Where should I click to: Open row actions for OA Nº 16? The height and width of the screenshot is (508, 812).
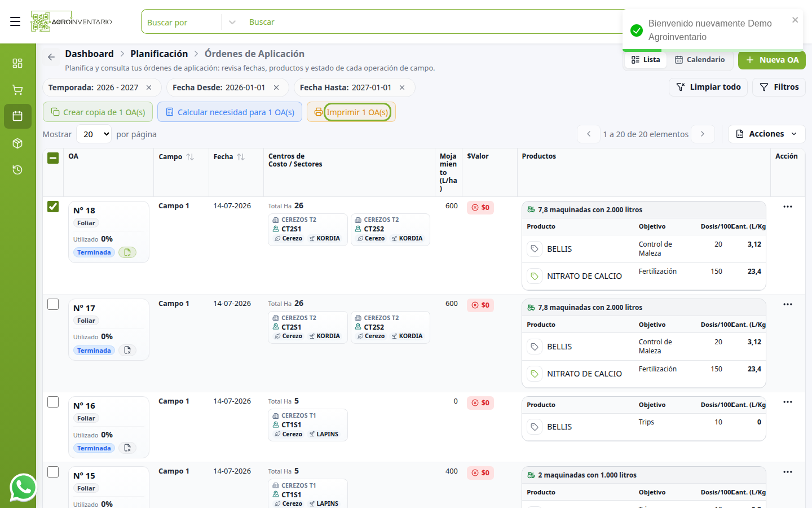[x=788, y=402]
